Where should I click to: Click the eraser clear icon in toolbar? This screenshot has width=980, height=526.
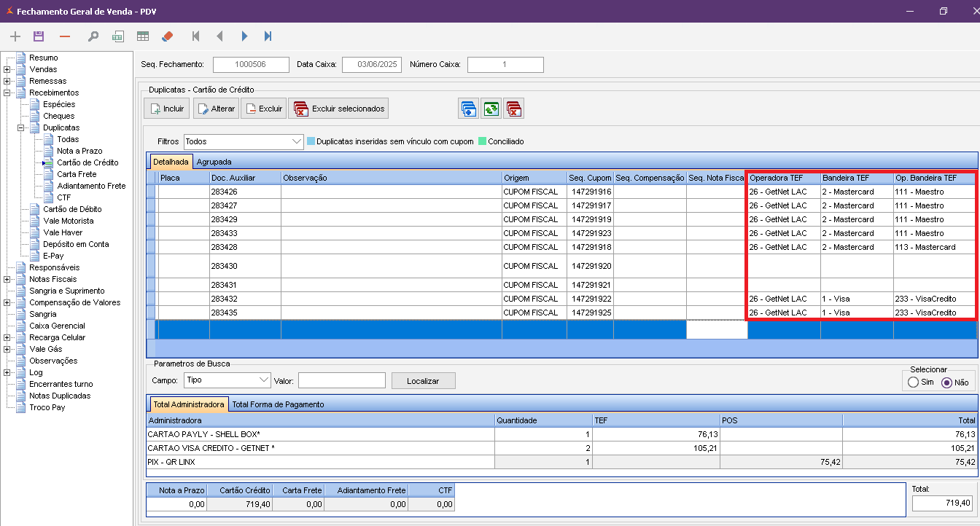[x=168, y=36]
